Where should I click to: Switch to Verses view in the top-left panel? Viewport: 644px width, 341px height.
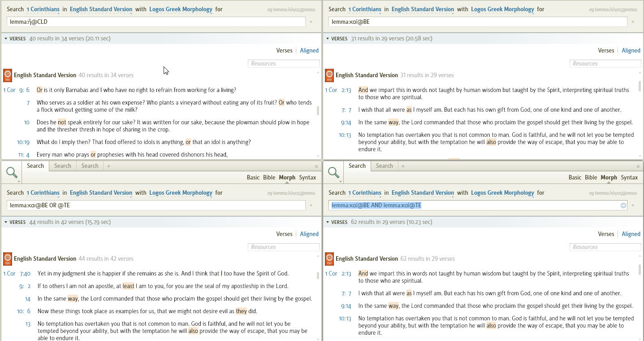284,51
